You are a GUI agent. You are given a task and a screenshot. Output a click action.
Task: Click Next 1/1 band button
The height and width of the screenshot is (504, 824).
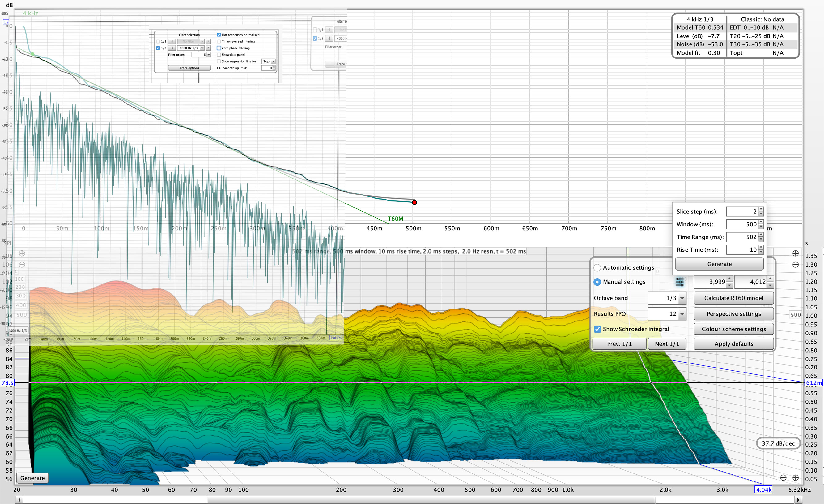pyautogui.click(x=667, y=344)
